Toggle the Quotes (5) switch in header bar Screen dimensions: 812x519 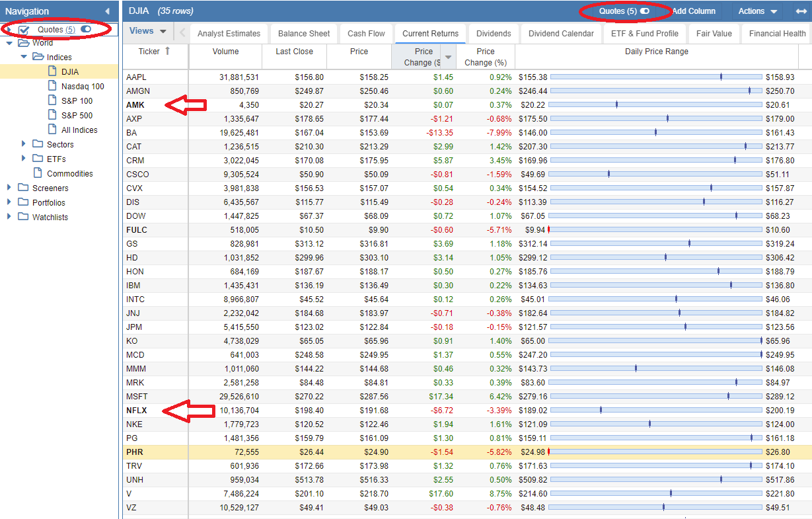645,11
